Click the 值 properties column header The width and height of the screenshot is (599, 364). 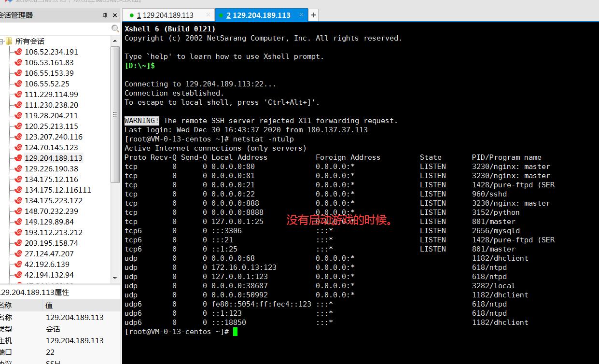[49, 305]
